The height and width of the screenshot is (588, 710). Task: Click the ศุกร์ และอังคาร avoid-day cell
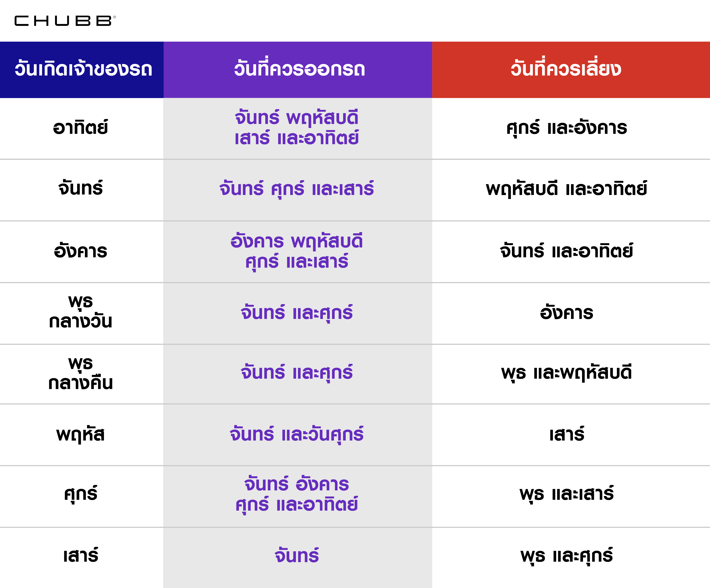[567, 128]
